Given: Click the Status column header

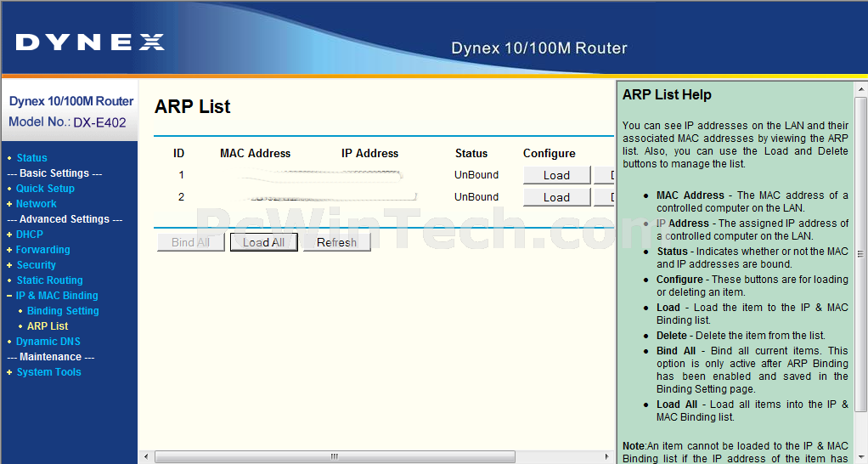Looking at the screenshot, I should pos(471,153).
